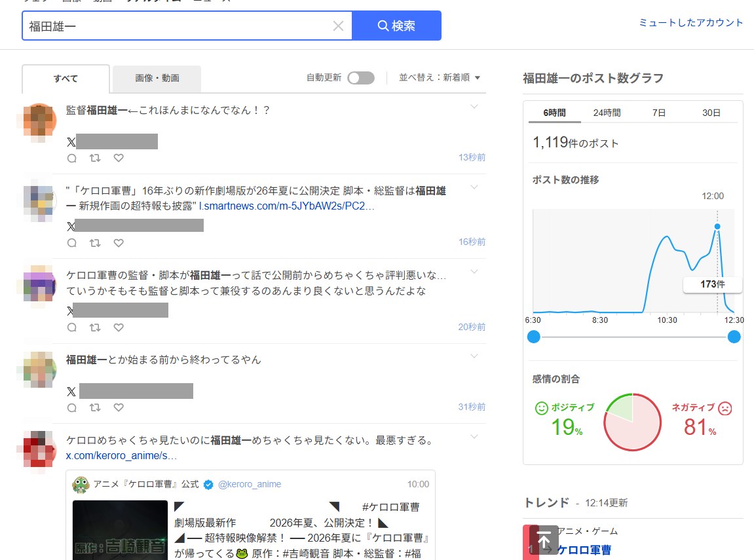The width and height of the screenshot is (754, 560).
Task: Expand options chevron on 16年ぶりの新作劇場版 post
Action: [x=474, y=187]
